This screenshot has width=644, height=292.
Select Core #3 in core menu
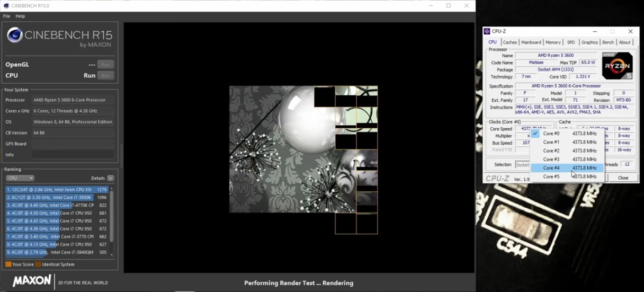click(x=567, y=159)
